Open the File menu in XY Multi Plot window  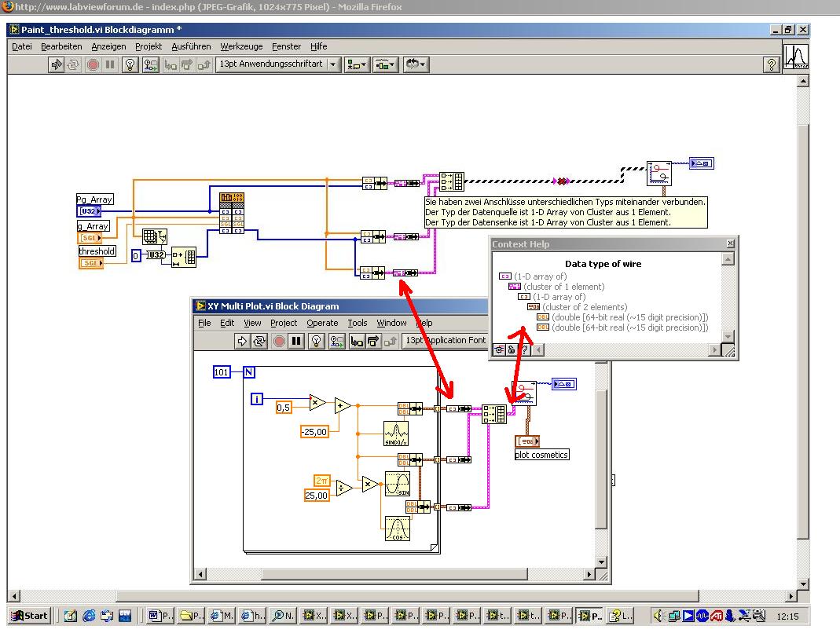point(204,323)
